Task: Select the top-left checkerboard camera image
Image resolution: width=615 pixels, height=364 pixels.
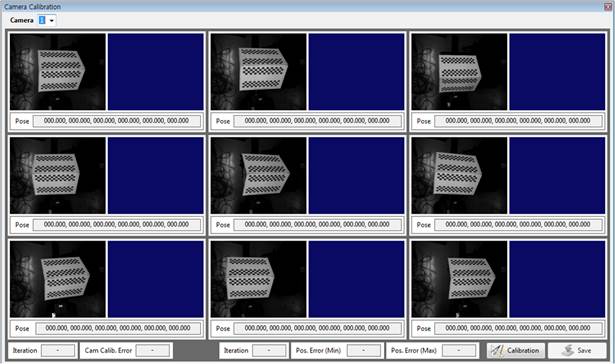Action: (58, 71)
